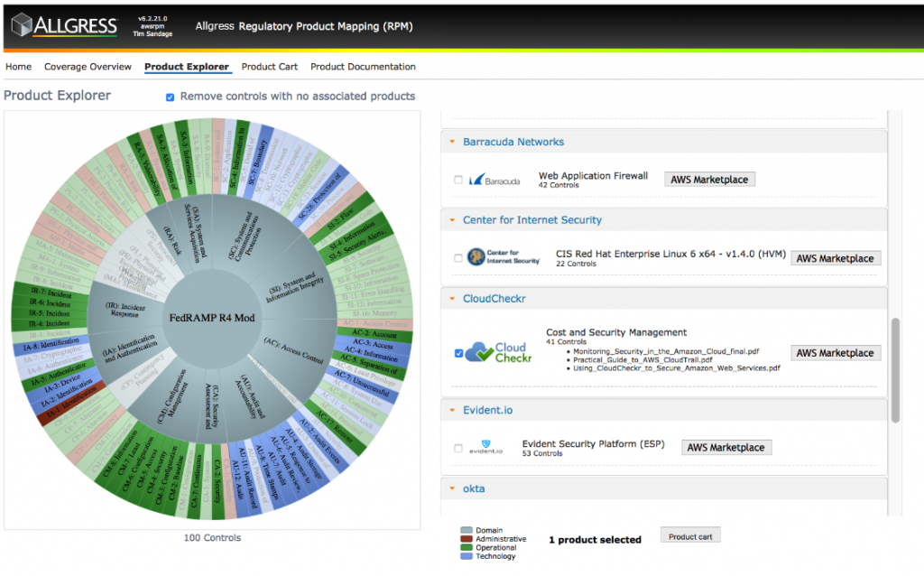
Task: Select the IR-4: Incident outer segment
Action: point(49,324)
